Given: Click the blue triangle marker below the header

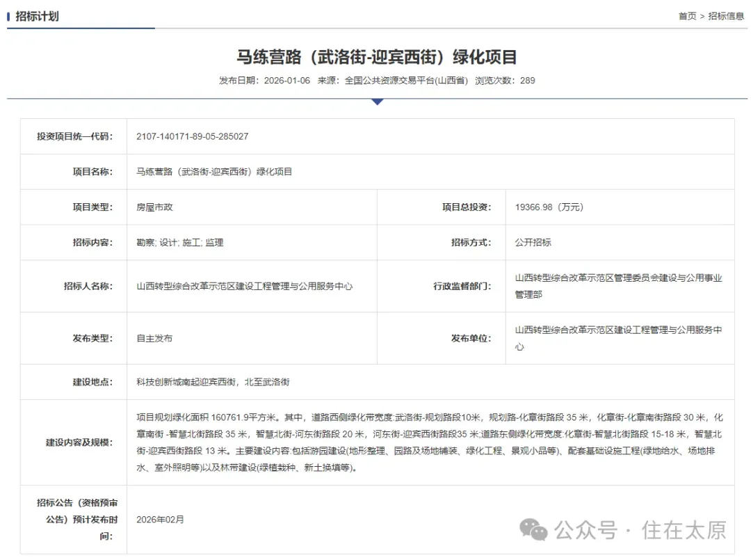Looking at the screenshot, I should coord(378,102).
